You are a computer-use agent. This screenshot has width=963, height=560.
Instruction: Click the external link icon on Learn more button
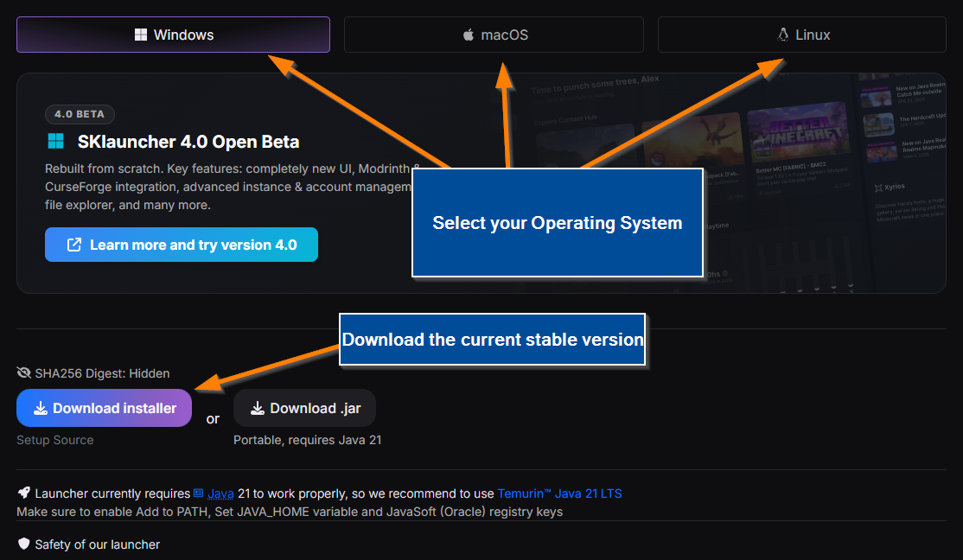[73, 245]
